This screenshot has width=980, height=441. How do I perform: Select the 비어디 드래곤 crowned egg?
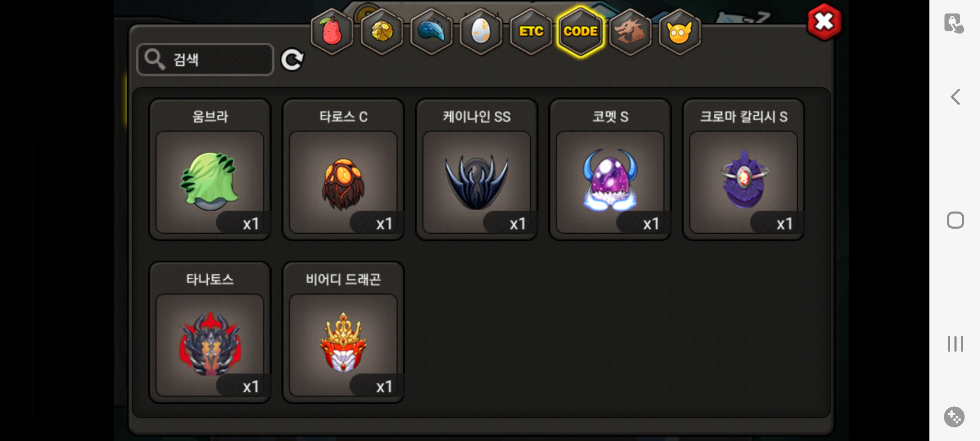click(343, 332)
